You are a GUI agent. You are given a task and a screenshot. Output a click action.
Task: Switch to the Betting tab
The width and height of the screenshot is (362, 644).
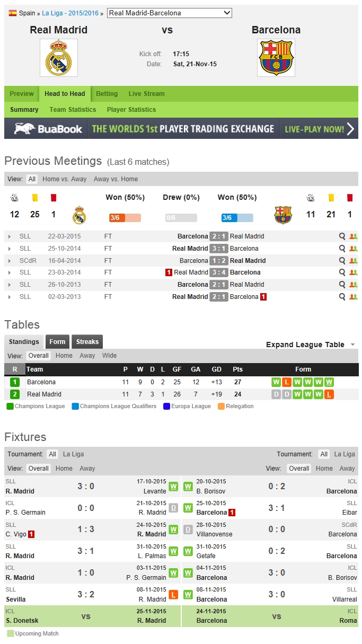click(107, 94)
